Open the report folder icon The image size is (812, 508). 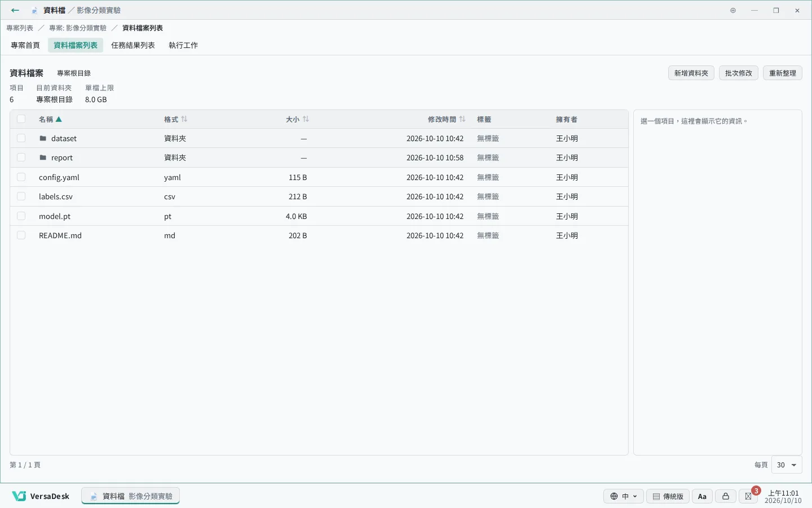click(43, 157)
